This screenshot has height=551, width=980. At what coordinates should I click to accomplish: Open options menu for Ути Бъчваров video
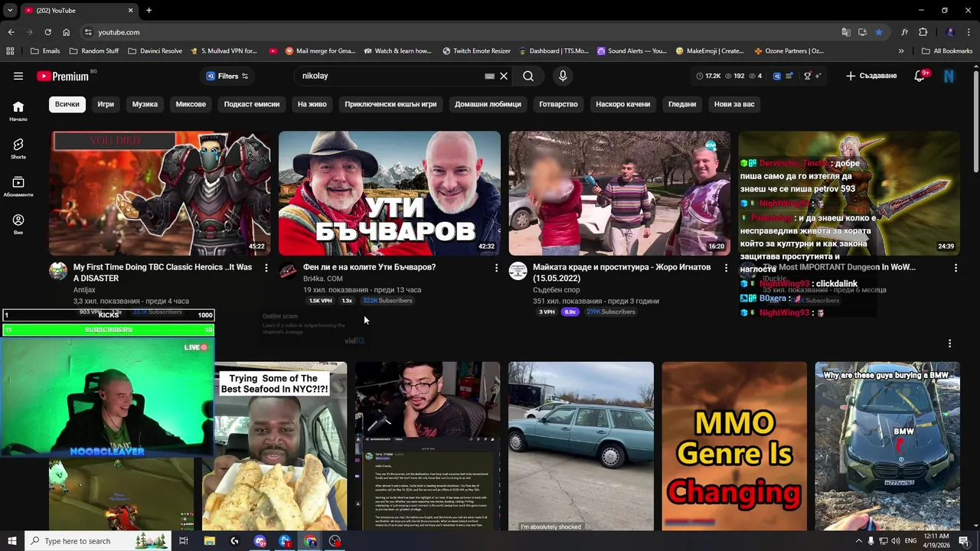tap(496, 268)
